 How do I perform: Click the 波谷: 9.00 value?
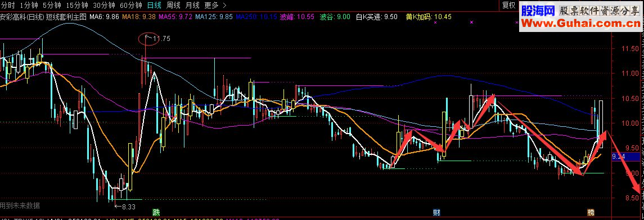335,17
